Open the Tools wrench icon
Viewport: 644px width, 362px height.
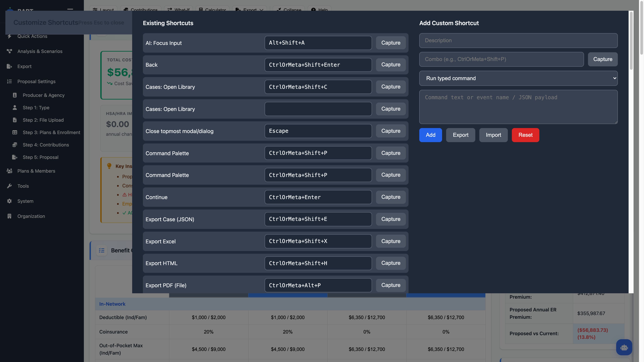coord(10,186)
